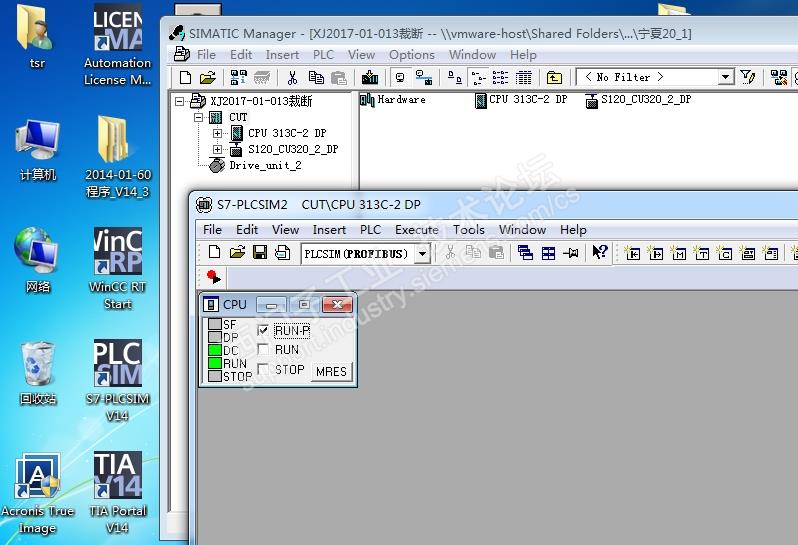Select CPU 313C-2 DP object in right pane
Viewport: 798px width, 545px height.
(x=521, y=99)
